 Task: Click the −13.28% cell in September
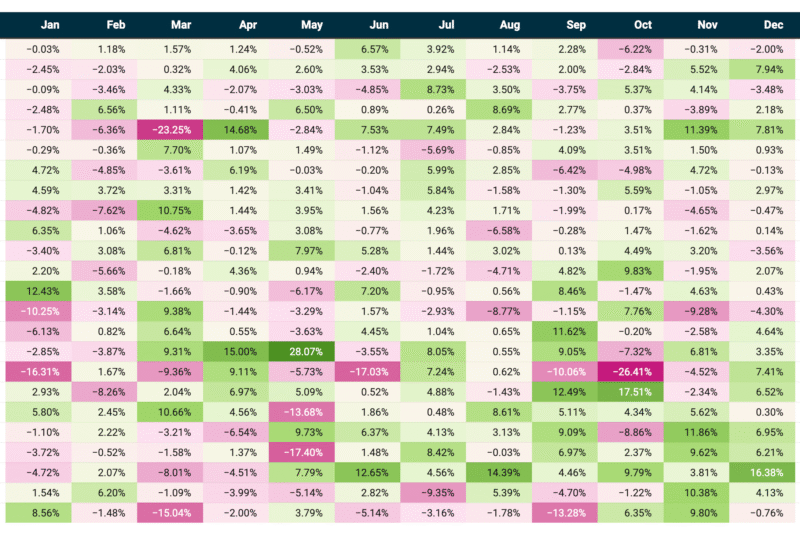coord(567,514)
